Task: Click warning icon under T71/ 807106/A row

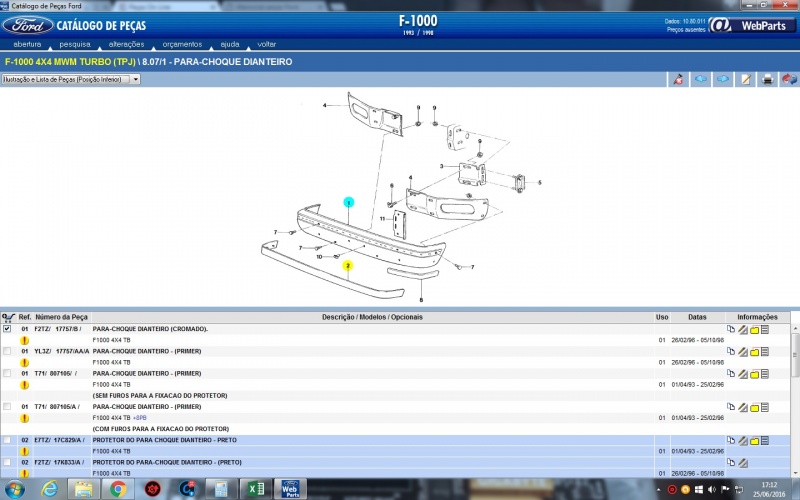Action: pyautogui.click(x=24, y=418)
